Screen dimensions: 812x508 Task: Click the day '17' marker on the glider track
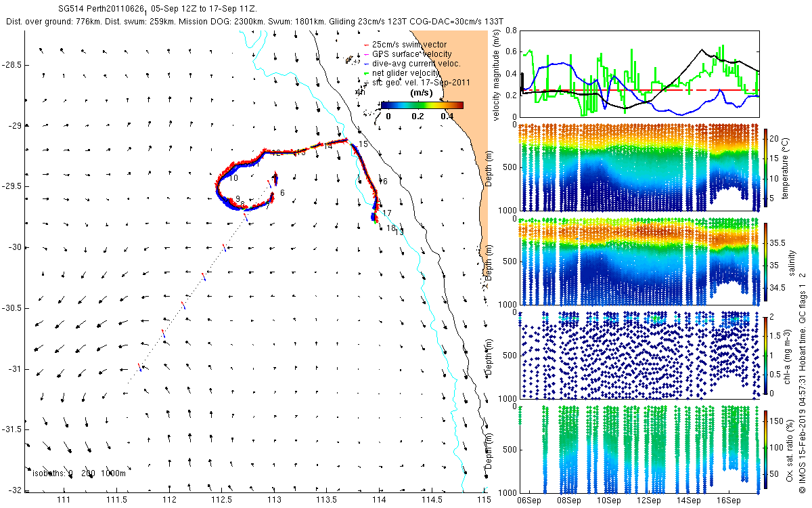[387, 213]
